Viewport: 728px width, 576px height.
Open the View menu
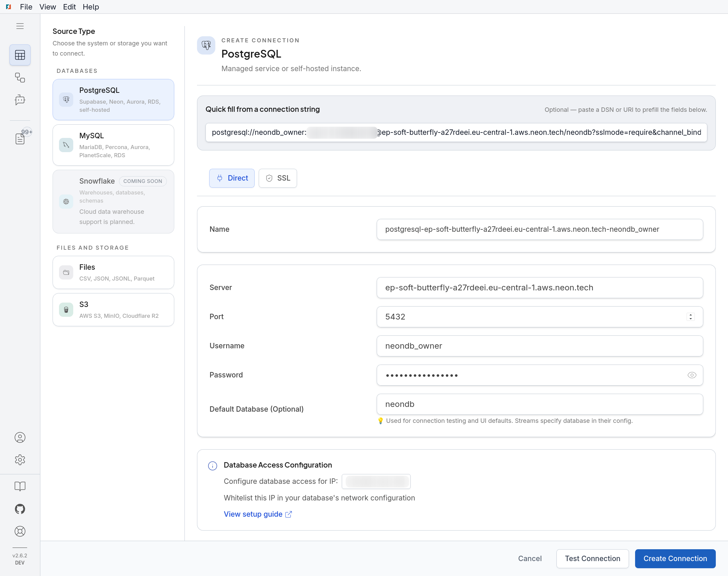pos(47,7)
